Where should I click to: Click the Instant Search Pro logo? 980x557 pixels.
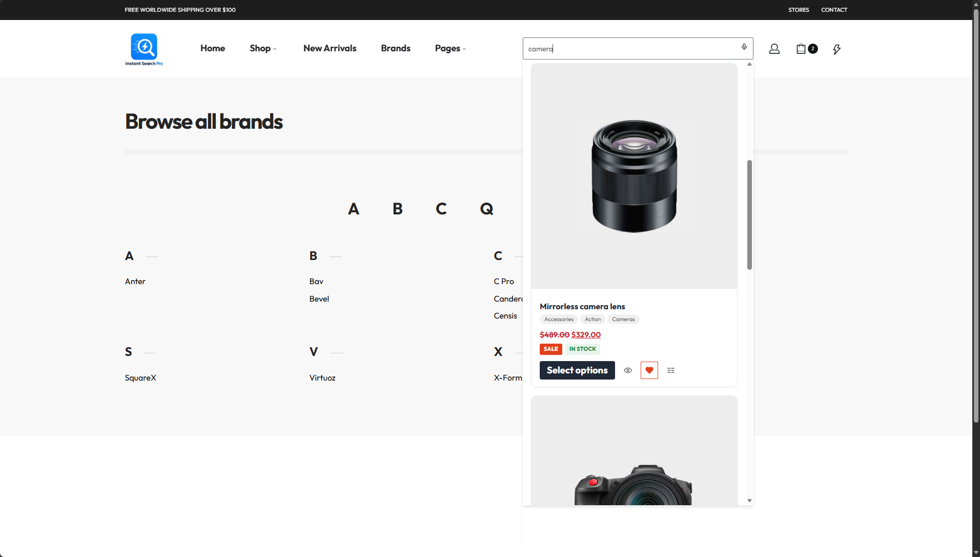click(x=144, y=49)
